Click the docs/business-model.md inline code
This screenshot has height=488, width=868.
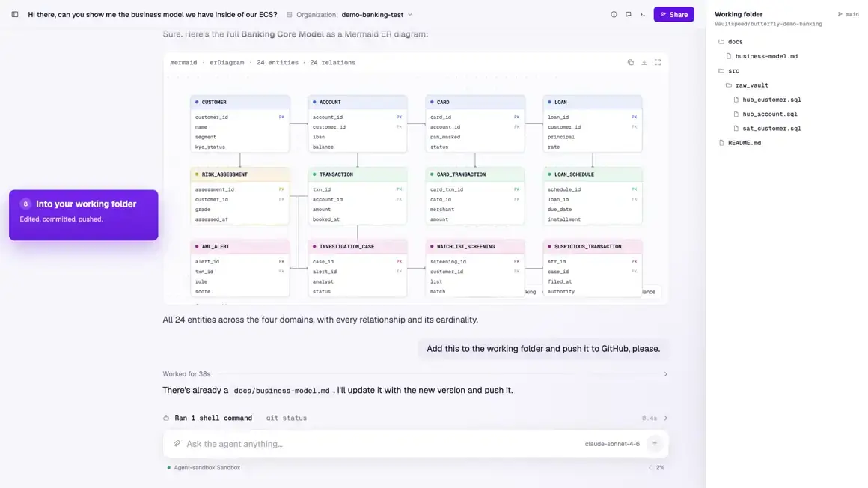(x=281, y=391)
